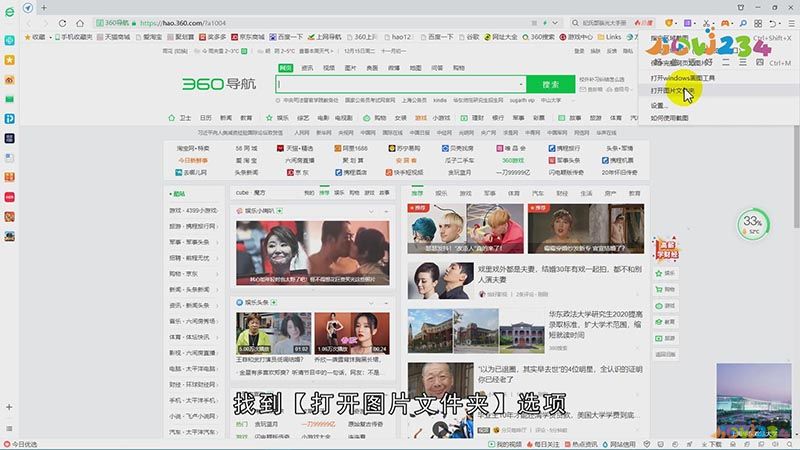Open the green mail sidebar icon
This screenshot has width=800, height=450.
click(9, 99)
